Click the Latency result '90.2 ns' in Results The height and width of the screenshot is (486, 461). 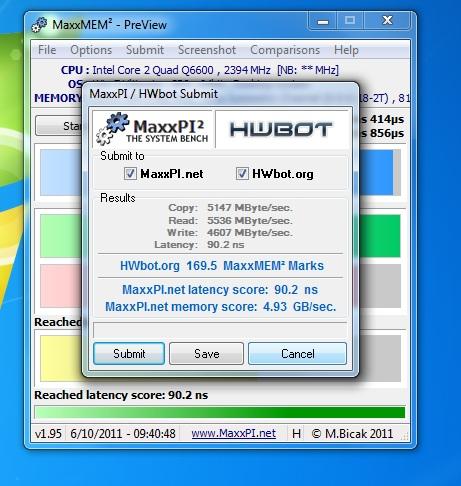226,245
